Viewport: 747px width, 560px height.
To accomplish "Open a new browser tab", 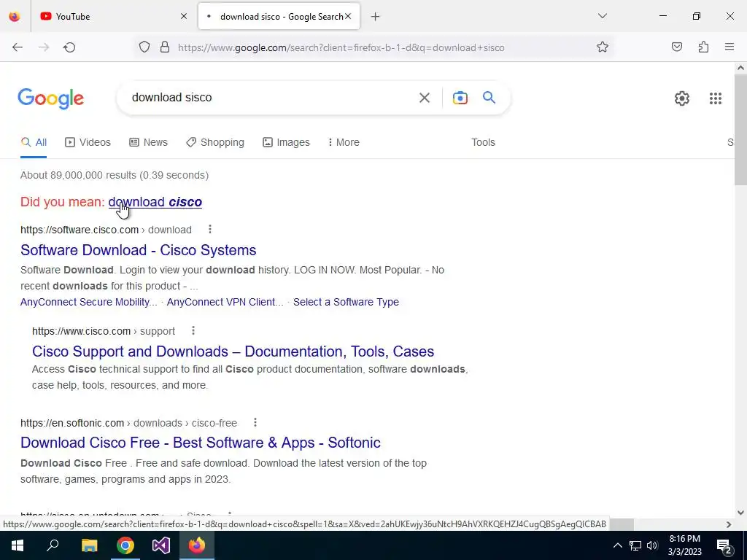I will [x=376, y=17].
